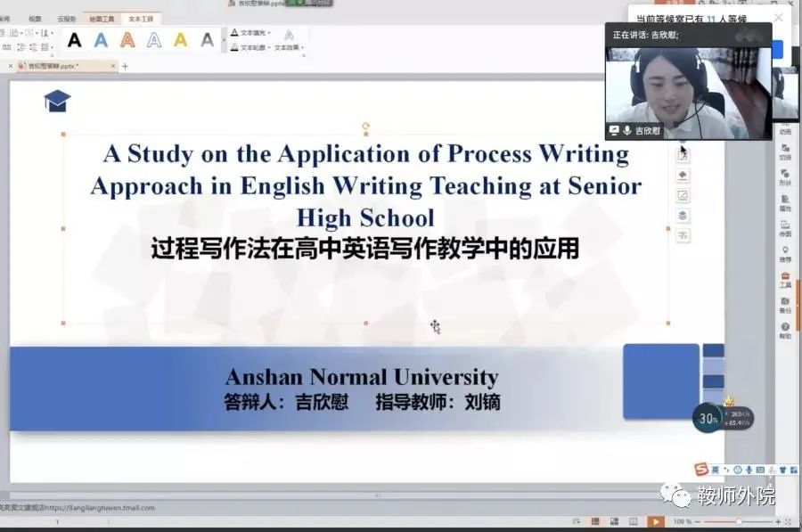Viewport: 802px width, 532px height.
Task: Select the orange outlined WordArt style
Action: [x=127, y=40]
